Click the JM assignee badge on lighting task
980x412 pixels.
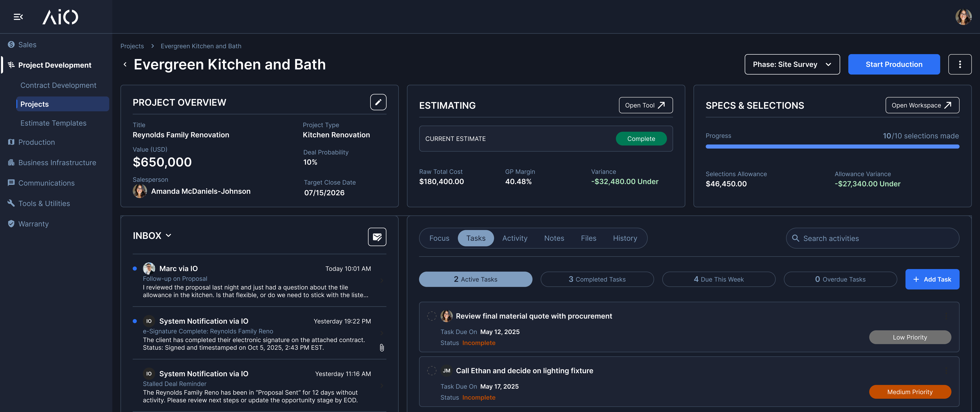(x=446, y=370)
